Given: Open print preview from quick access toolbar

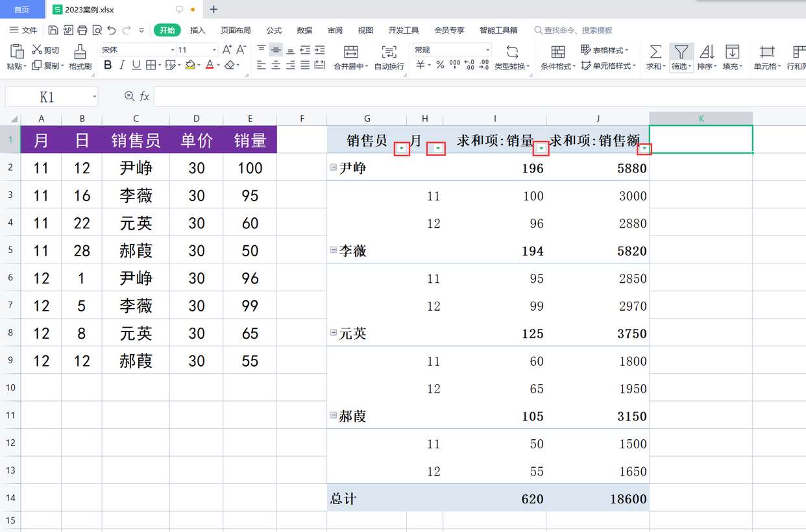Looking at the screenshot, I should tap(97, 30).
